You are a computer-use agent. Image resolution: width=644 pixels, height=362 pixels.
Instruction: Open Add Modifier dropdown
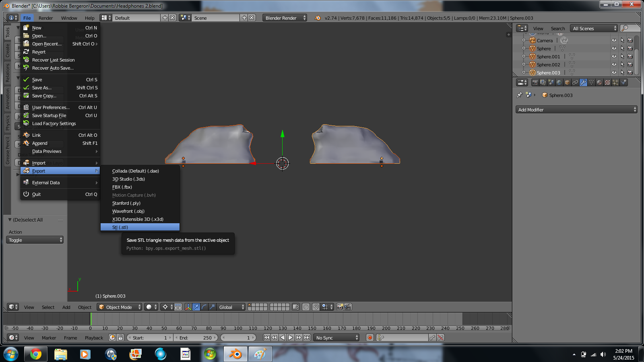(576, 109)
